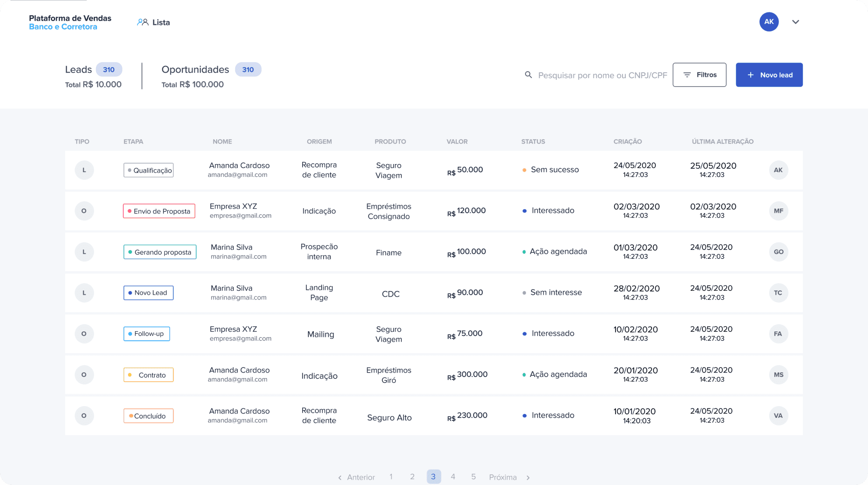Click the TC owner avatar badge
The image size is (868, 485).
(x=778, y=293)
